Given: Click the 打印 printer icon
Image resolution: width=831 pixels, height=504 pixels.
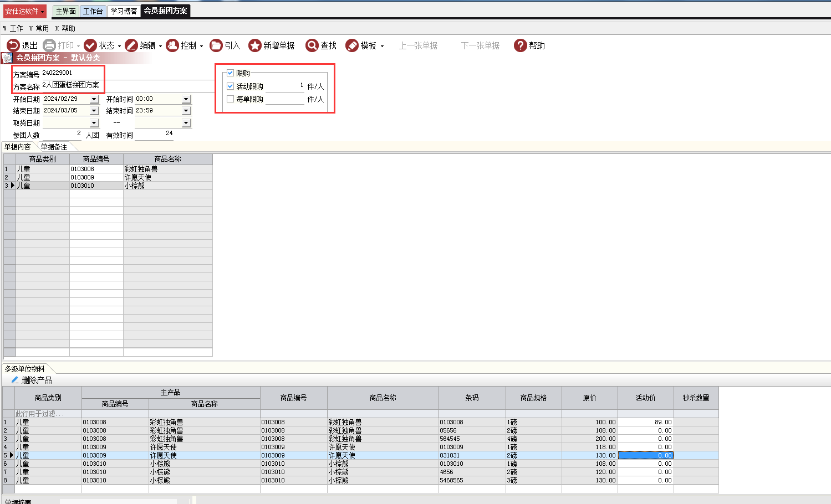Looking at the screenshot, I should point(49,45).
